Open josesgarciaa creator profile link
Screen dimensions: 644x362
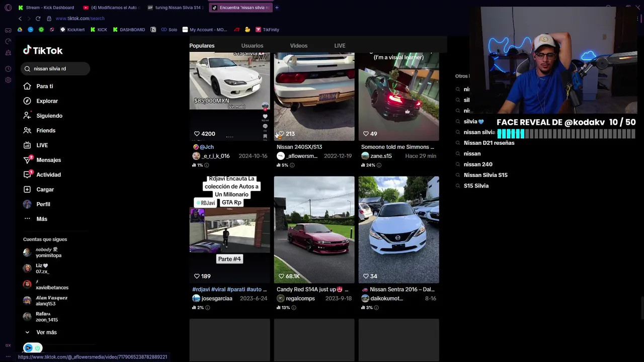(217, 299)
